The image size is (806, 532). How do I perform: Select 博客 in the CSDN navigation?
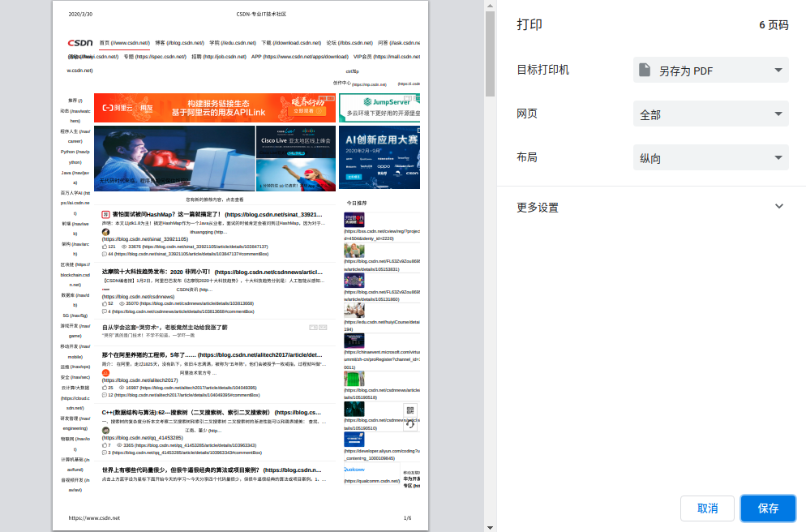coord(161,43)
